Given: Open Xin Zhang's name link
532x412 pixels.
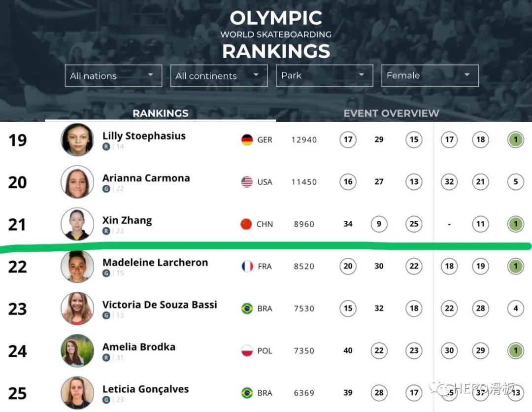Looking at the screenshot, I should (x=127, y=220).
